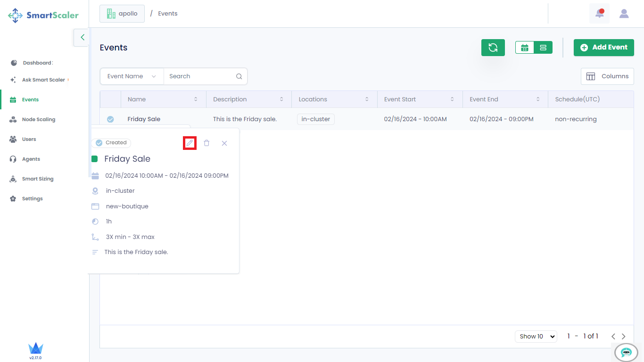Click the Add Event button

click(603, 48)
